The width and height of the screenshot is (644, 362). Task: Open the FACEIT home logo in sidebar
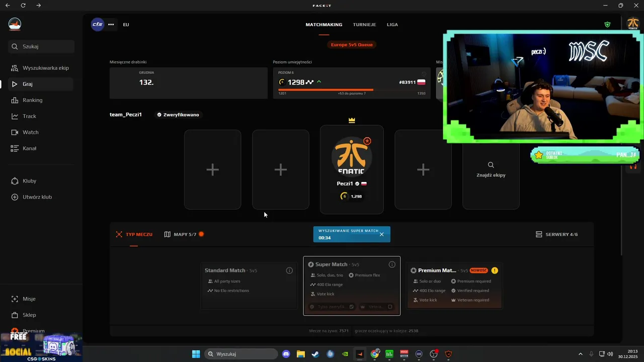click(x=15, y=24)
